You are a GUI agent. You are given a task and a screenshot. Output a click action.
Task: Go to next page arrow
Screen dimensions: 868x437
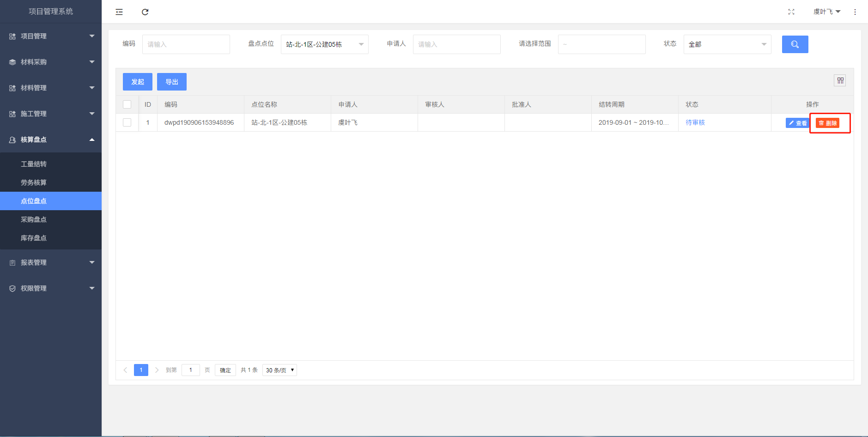coord(157,370)
